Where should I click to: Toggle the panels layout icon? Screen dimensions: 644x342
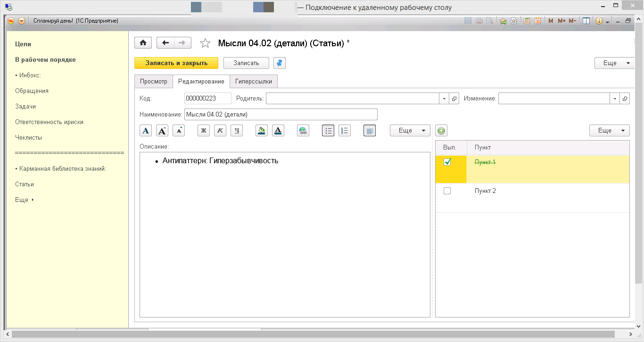(586, 21)
